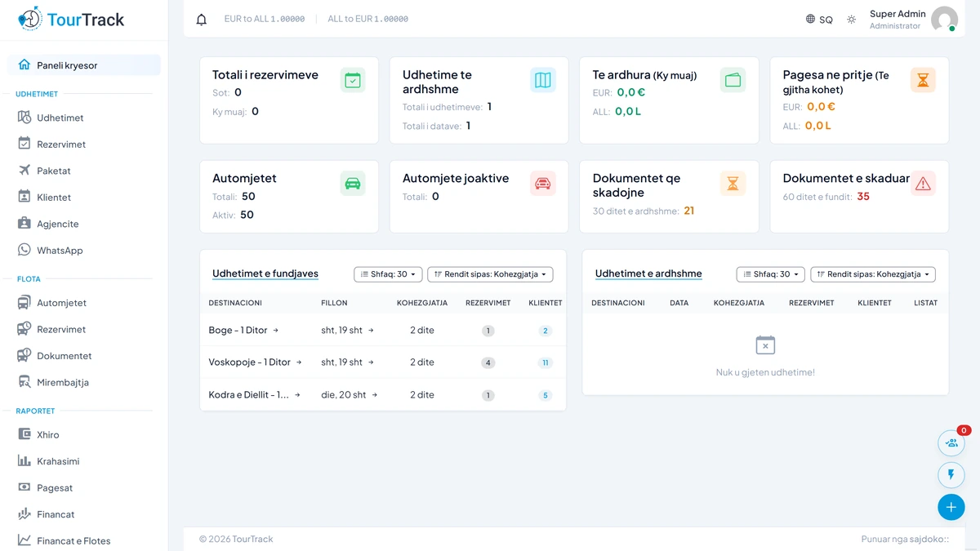Viewport: 980px width, 551px height.
Task: Click warning triangle on Dokumentet e skaduar
Action: pos(923,184)
